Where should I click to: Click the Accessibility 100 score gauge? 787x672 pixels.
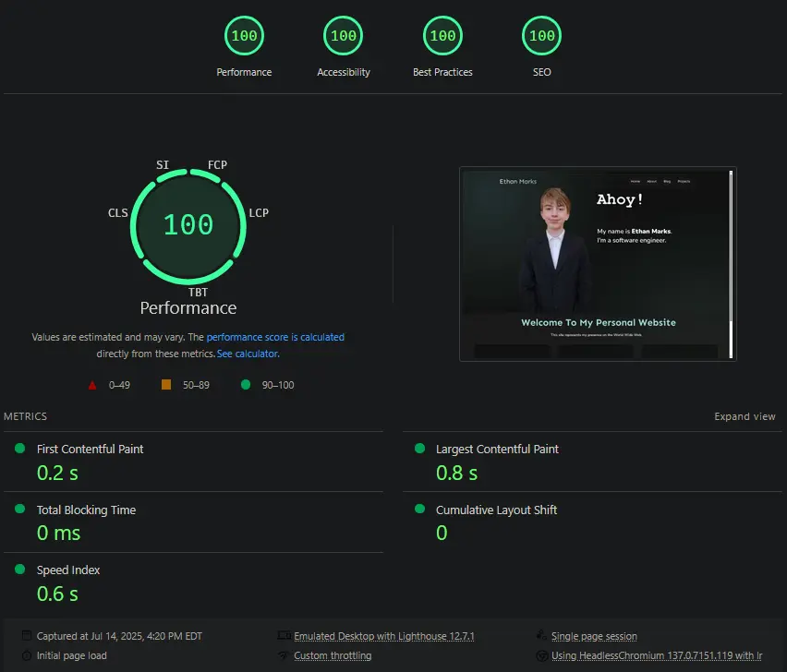click(344, 36)
